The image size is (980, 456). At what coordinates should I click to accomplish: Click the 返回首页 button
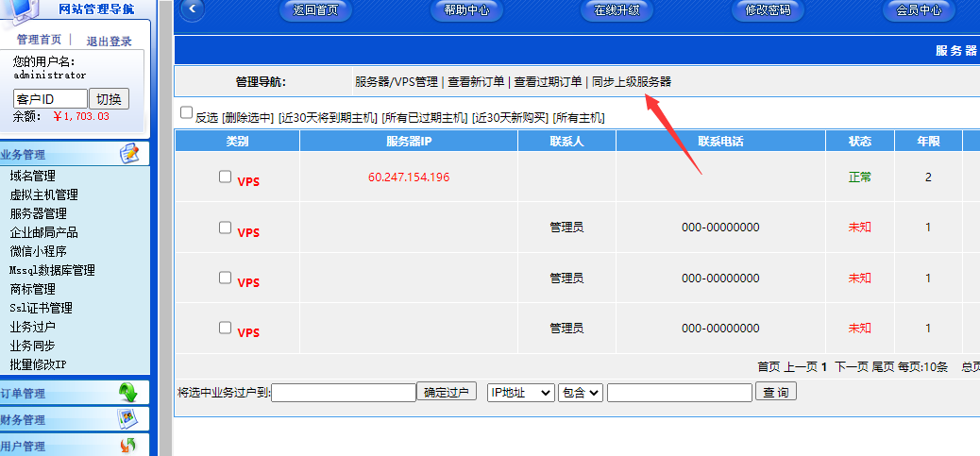(315, 11)
